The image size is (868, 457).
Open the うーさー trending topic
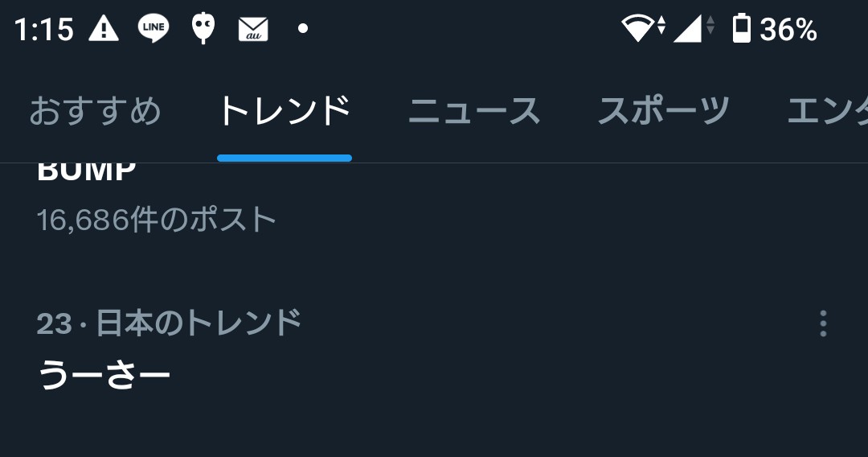tap(104, 375)
